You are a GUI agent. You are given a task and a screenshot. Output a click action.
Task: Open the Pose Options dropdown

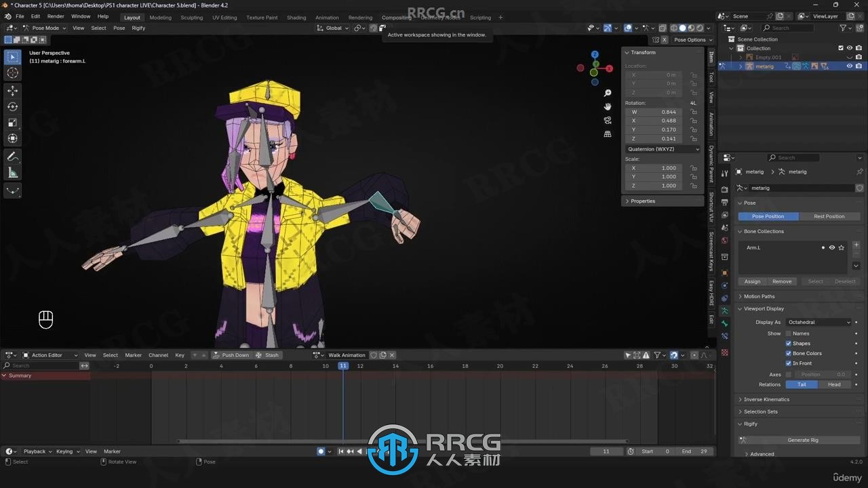tap(692, 40)
